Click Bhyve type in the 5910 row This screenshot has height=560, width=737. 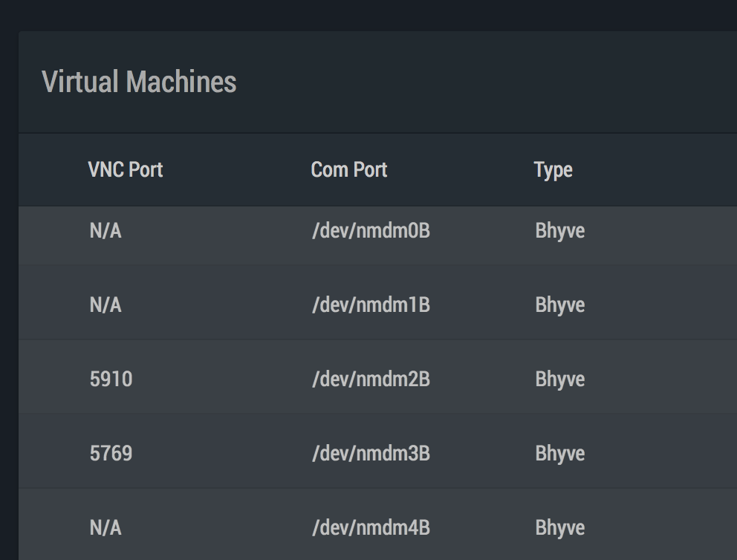[x=559, y=380]
